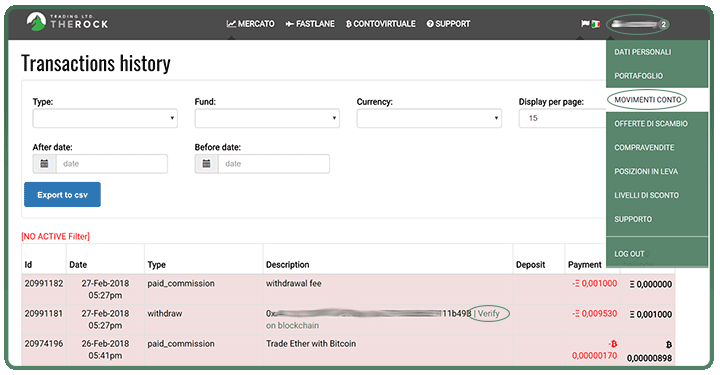Image resolution: width=720 pixels, height=375 pixels.
Task: Click the Before date calendar icon
Action: click(207, 164)
